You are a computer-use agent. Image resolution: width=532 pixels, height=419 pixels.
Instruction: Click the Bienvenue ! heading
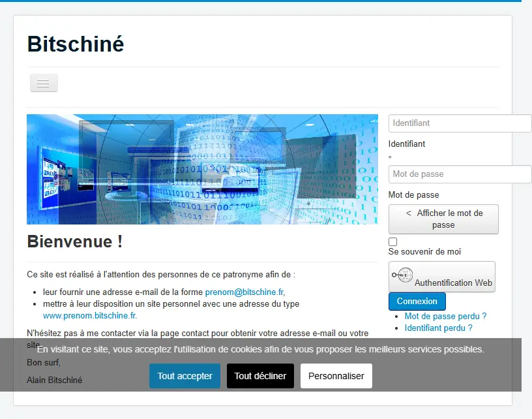(x=74, y=241)
